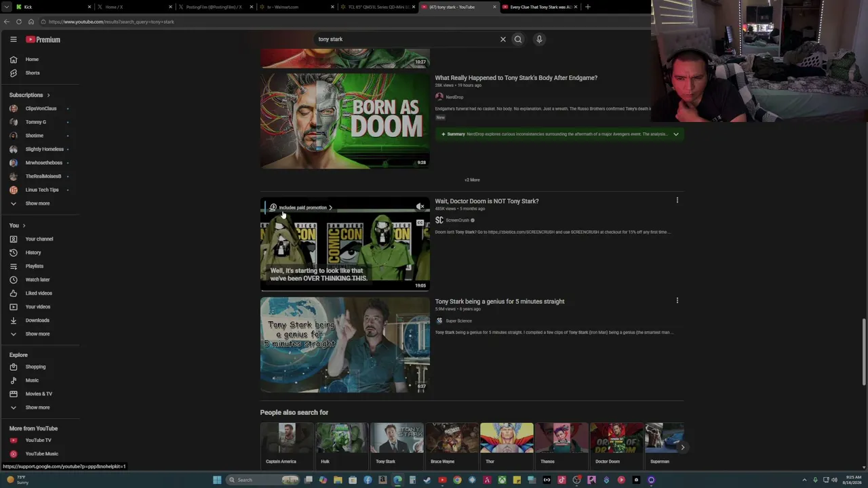Click the Super Science channel avatar

tap(439, 321)
